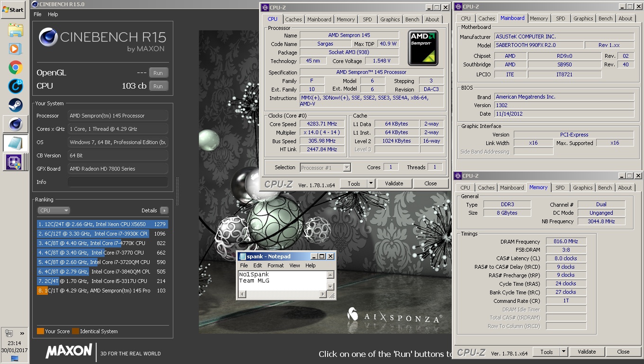This screenshot has height=364, width=644.
Task: Click Tools in the CPU-Z Memory window
Action: [x=547, y=352]
